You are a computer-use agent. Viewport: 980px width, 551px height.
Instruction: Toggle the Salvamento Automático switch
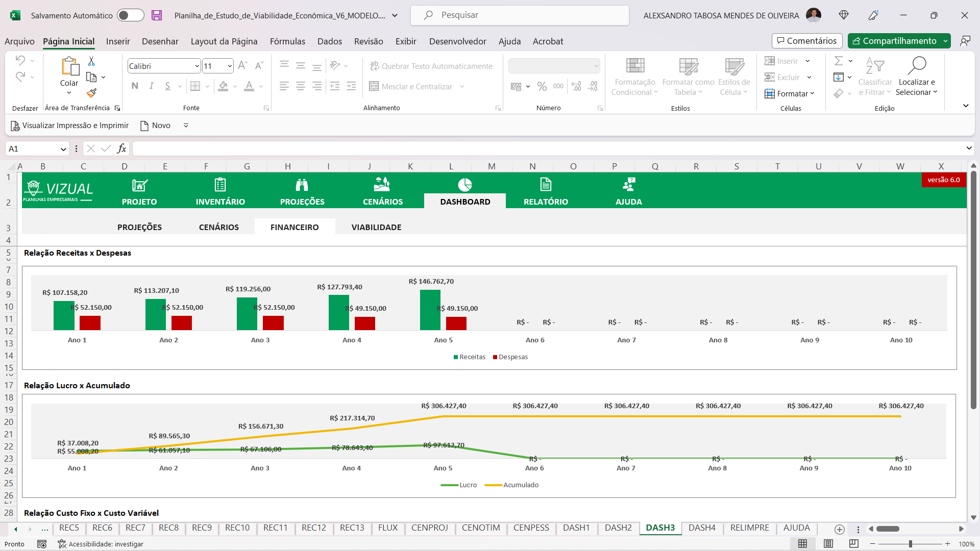(131, 15)
